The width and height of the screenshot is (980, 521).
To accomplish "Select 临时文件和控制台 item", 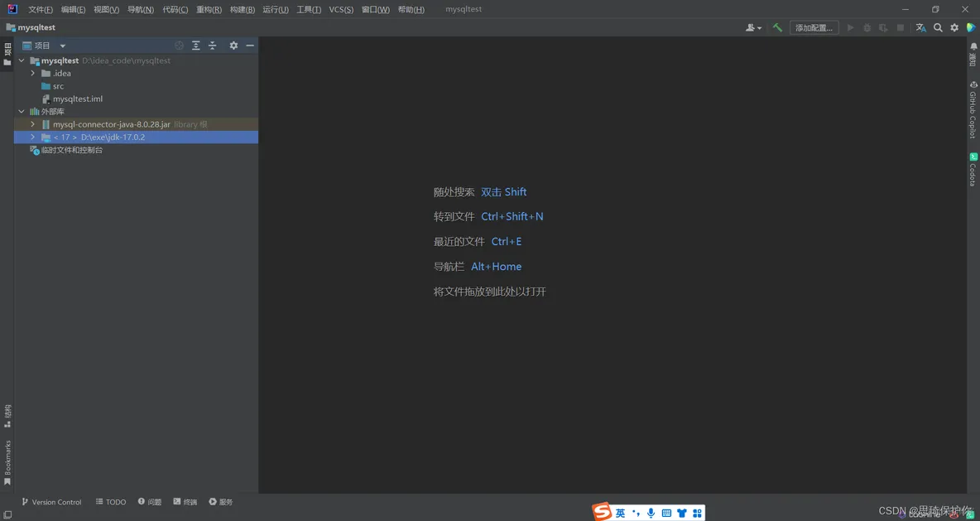I will coord(67,150).
